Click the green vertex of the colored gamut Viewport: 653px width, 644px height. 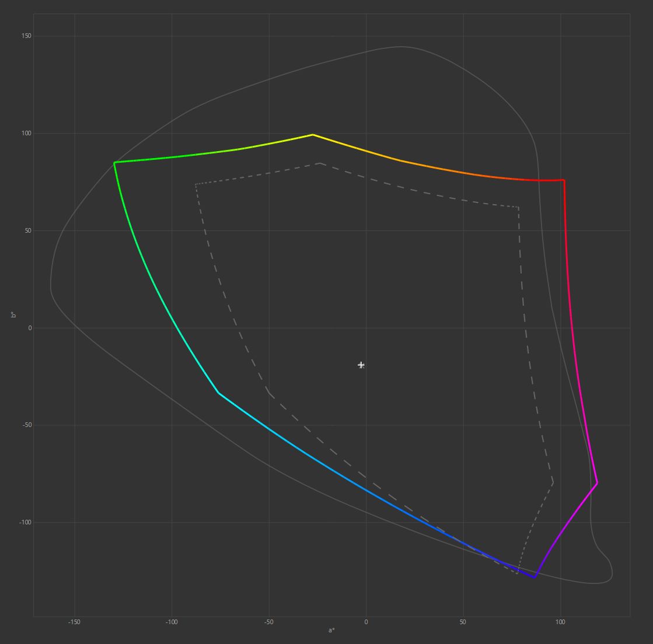click(114, 162)
